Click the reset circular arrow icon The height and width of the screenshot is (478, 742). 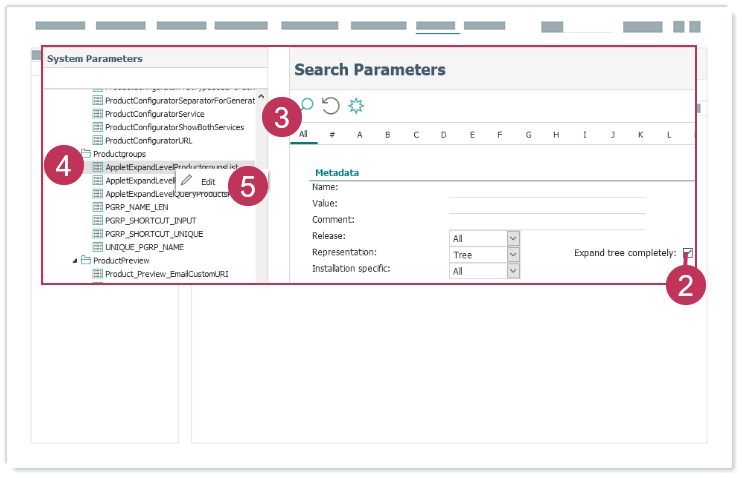point(330,105)
